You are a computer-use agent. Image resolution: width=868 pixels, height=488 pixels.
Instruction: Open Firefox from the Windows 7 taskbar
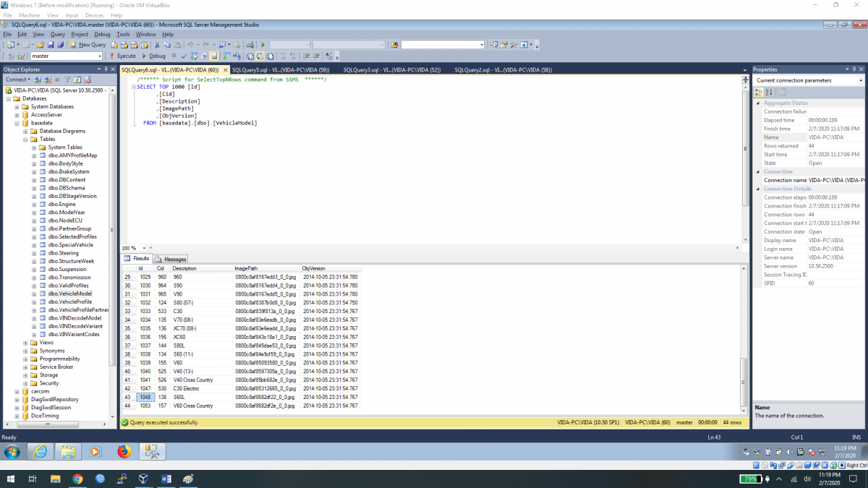coord(124,452)
